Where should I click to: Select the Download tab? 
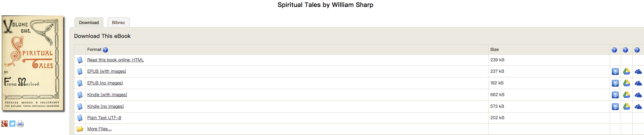pyautogui.click(x=89, y=22)
